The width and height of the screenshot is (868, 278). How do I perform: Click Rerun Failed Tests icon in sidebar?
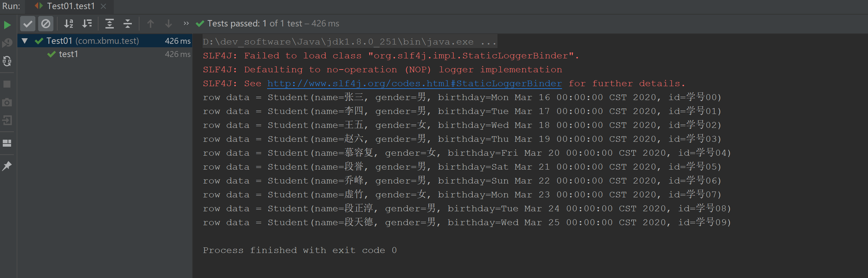(x=7, y=43)
